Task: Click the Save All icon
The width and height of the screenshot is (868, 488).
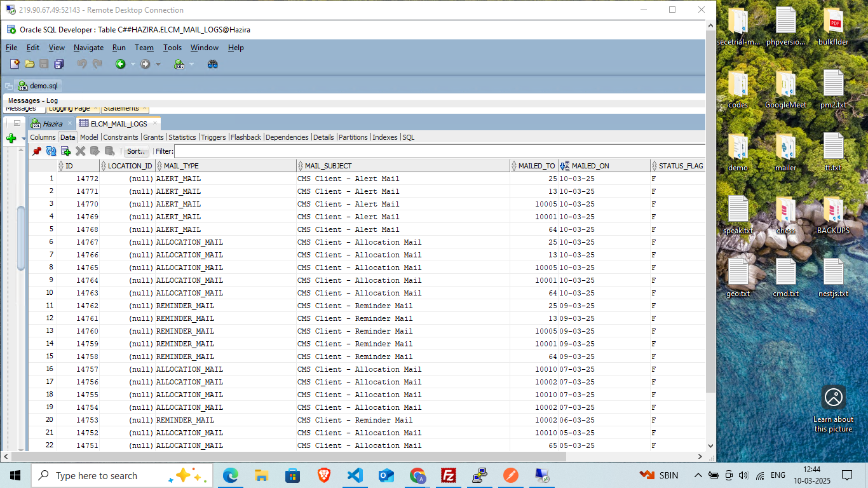Action: point(59,64)
